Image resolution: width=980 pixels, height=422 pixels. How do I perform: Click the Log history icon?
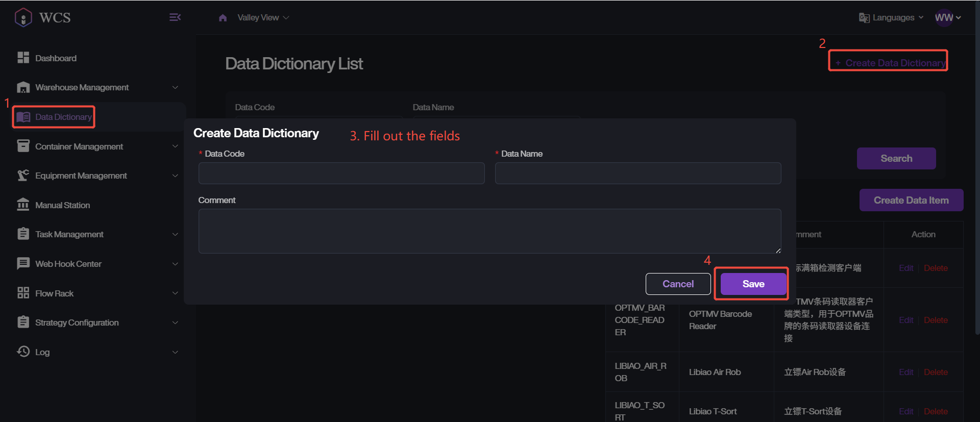23,352
